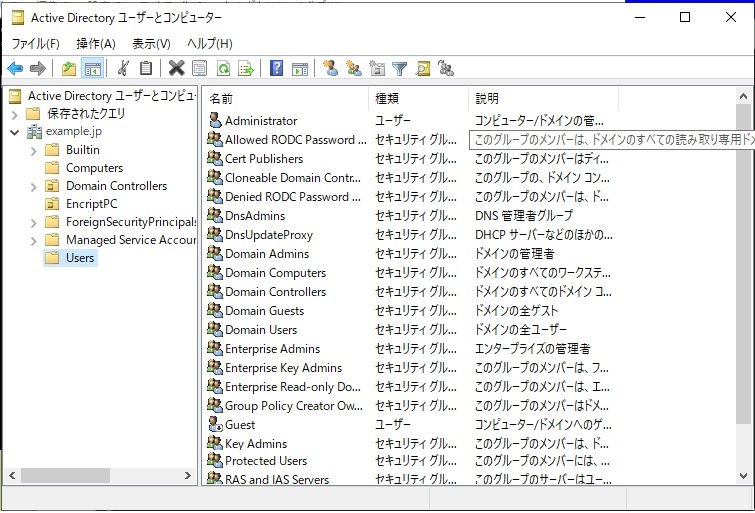Select the DnsUpdateProxy row

coord(410,235)
